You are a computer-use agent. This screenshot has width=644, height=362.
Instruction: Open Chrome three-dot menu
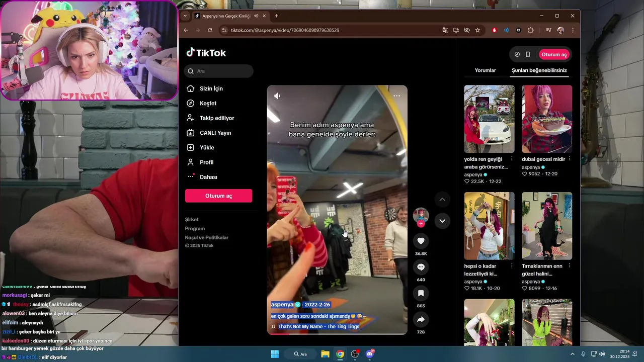[x=573, y=30]
